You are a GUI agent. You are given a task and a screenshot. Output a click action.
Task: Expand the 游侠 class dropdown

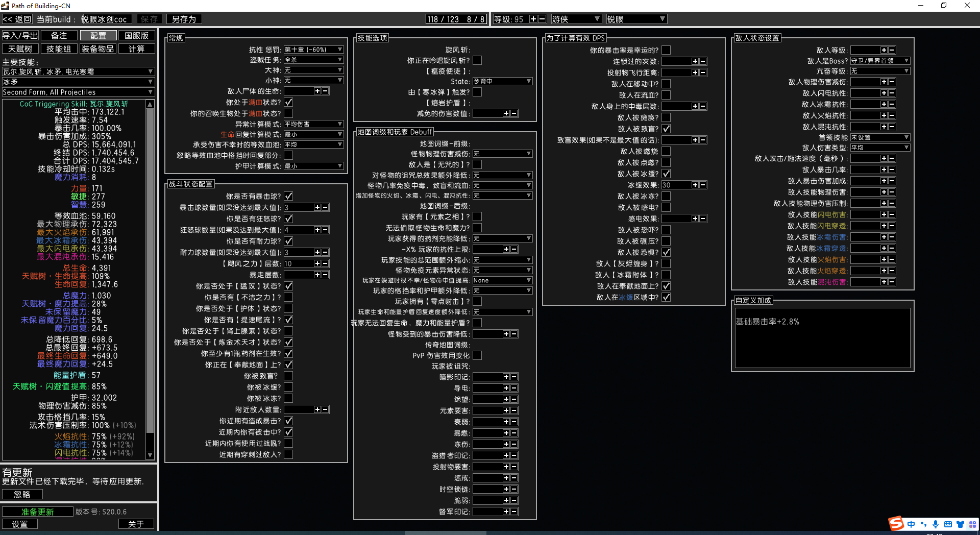[575, 19]
